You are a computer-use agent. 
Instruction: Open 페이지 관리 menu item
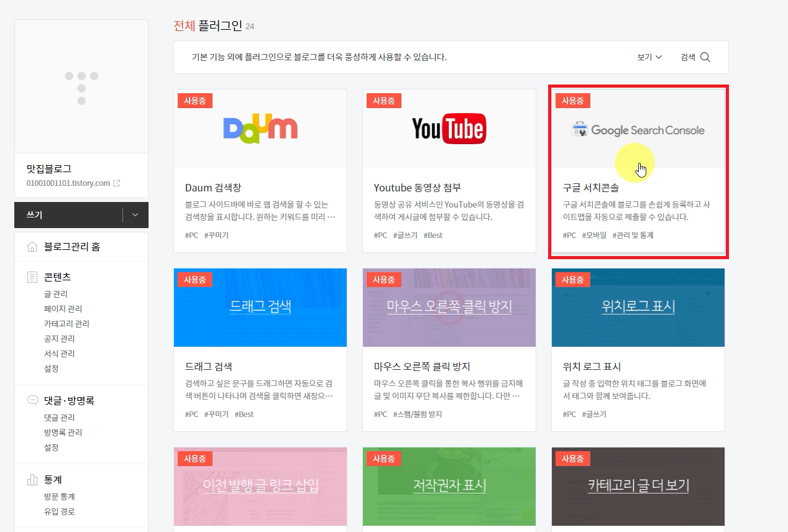[x=63, y=309]
